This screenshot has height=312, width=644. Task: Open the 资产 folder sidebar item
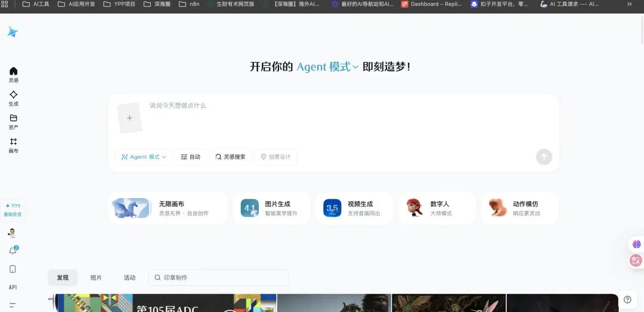click(x=14, y=122)
